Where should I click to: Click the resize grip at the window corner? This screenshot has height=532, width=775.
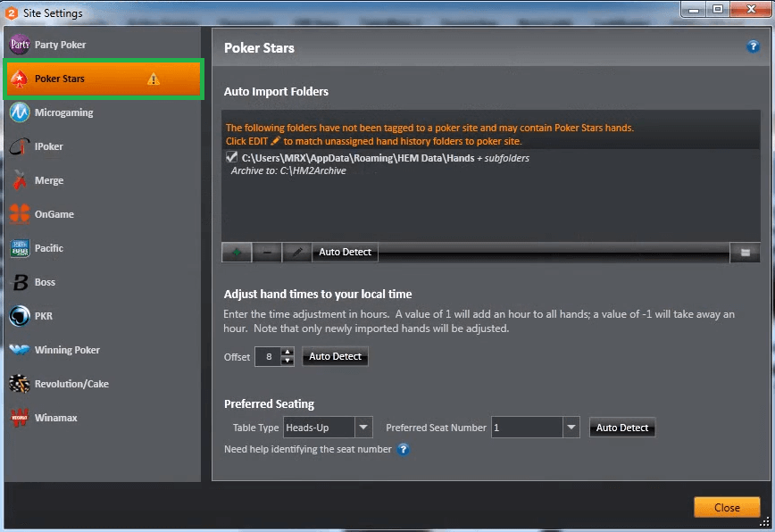[x=764, y=523]
